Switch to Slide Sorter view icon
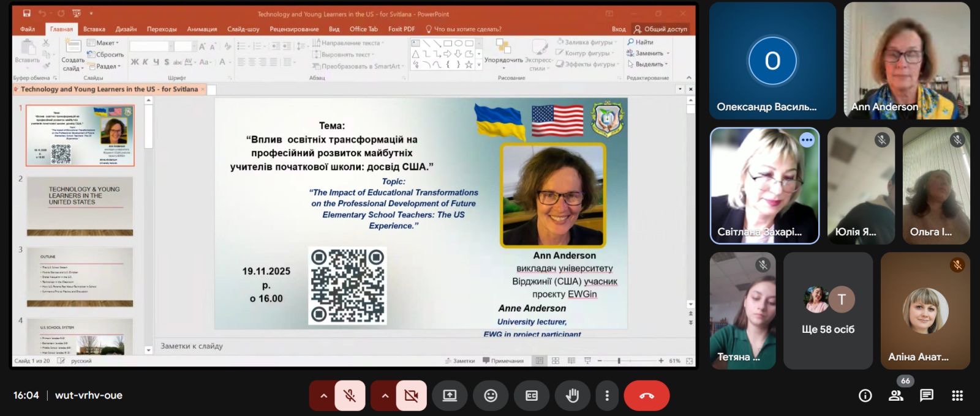 [556, 361]
